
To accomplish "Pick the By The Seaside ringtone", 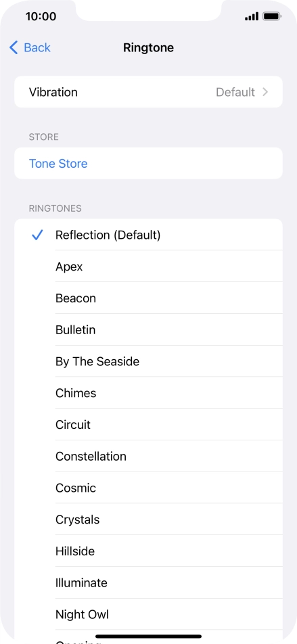I will pos(148,361).
